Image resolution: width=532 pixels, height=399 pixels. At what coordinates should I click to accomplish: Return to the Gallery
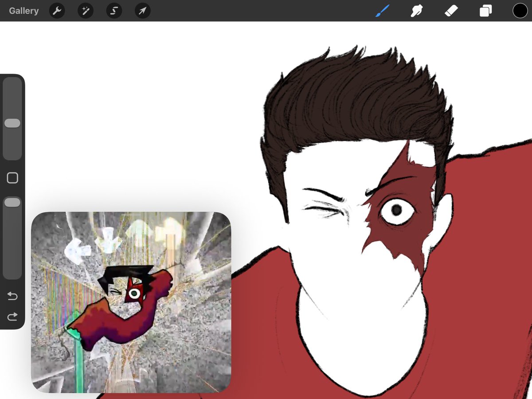tap(23, 11)
